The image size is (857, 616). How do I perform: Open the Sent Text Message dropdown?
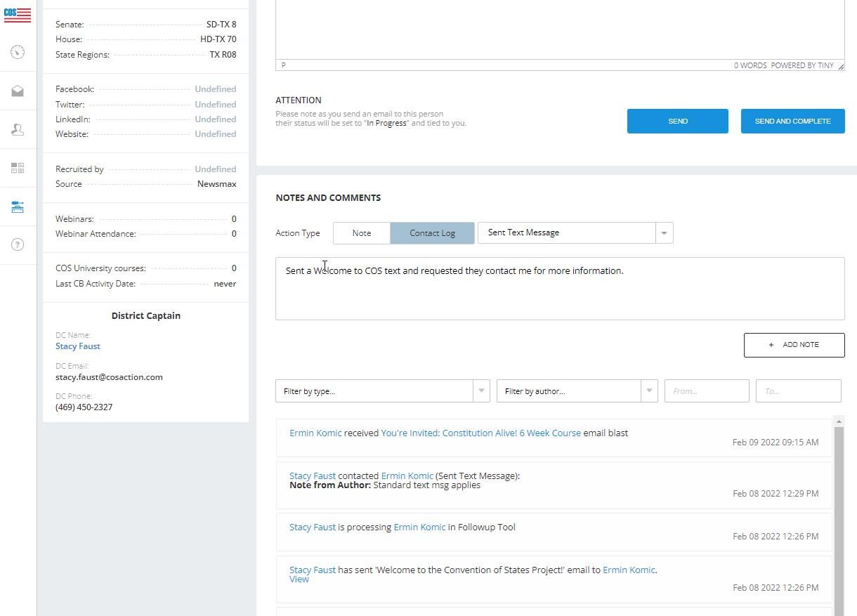point(575,233)
